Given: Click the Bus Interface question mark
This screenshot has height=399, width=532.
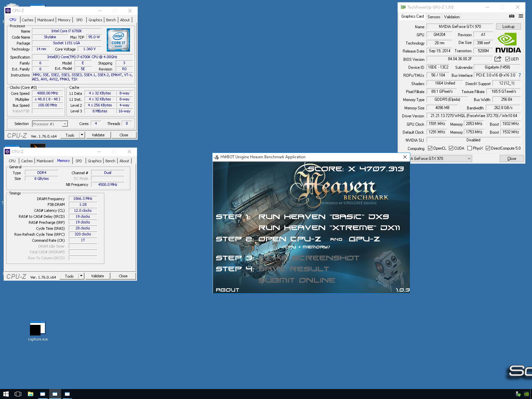Looking at the screenshot, I should tap(520, 75).
